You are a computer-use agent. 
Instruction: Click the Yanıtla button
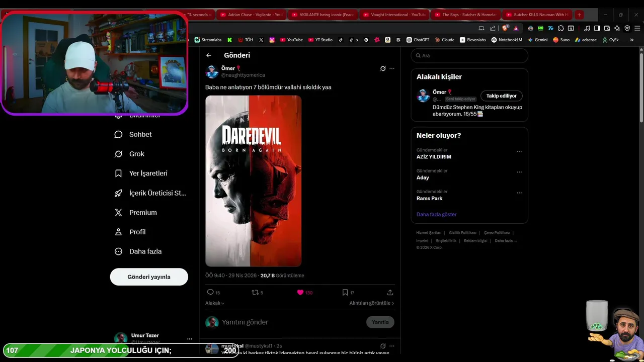pos(380,322)
